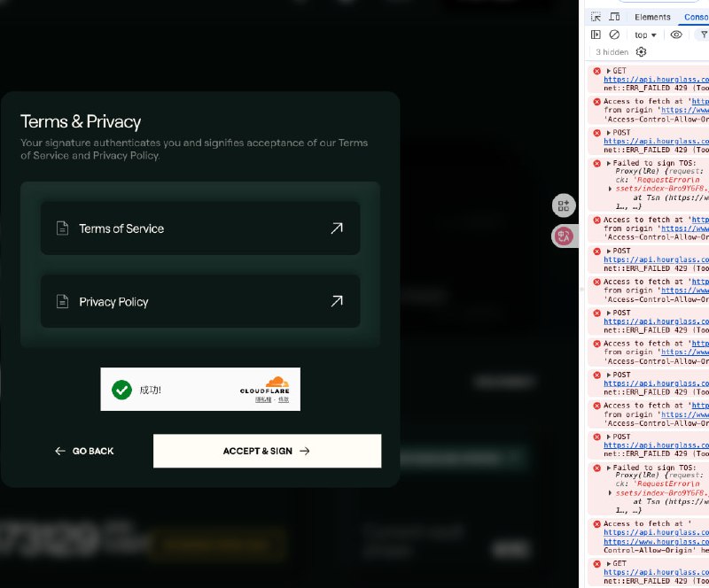Click the Cloudflare green success checkmark
The width and height of the screenshot is (709, 588).
pos(121,390)
